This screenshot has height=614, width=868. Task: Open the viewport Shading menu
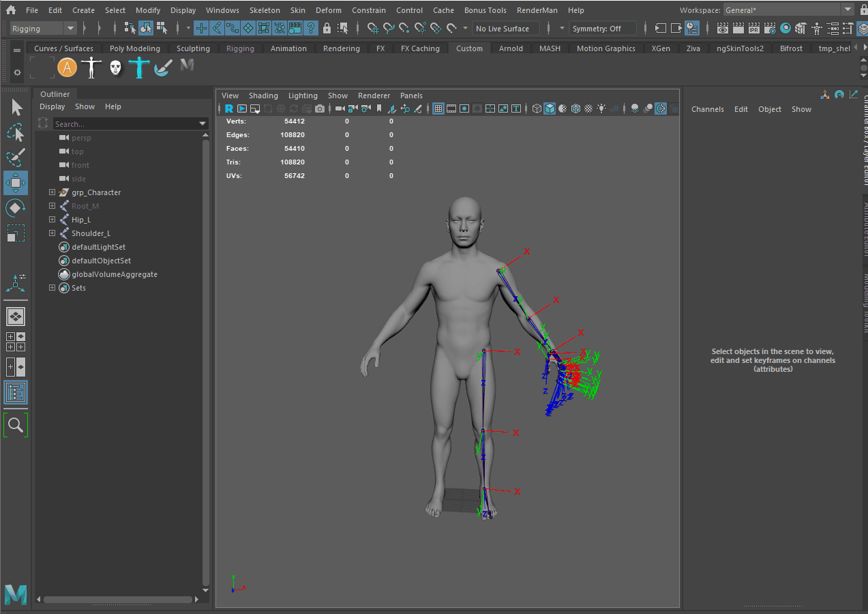pos(263,96)
